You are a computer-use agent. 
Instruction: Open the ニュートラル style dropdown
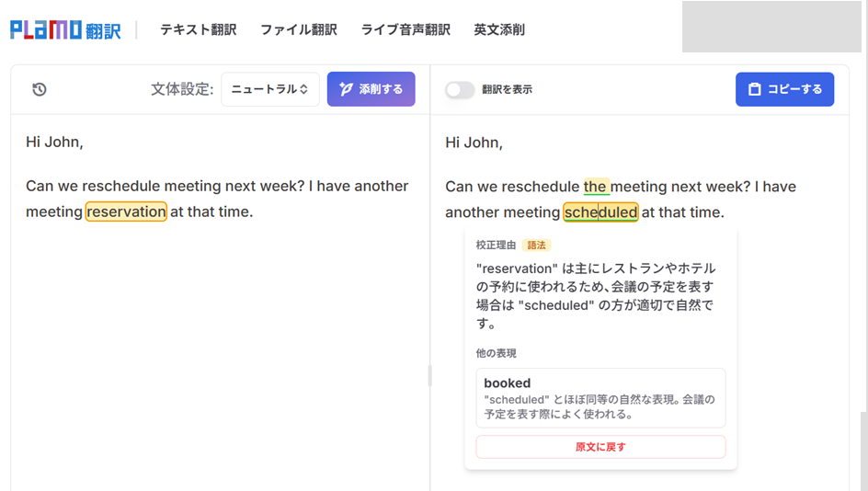click(270, 89)
